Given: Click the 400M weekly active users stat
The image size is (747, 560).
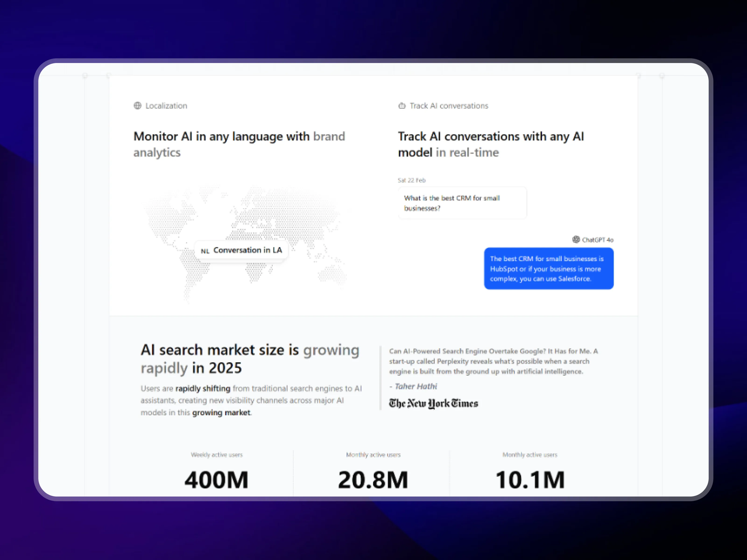Looking at the screenshot, I should [216, 479].
